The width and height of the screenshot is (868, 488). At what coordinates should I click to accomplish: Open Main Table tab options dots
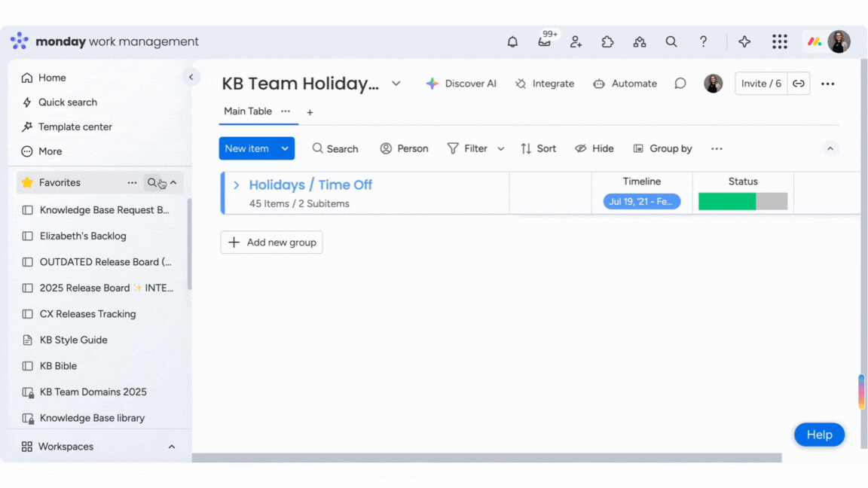(x=286, y=111)
